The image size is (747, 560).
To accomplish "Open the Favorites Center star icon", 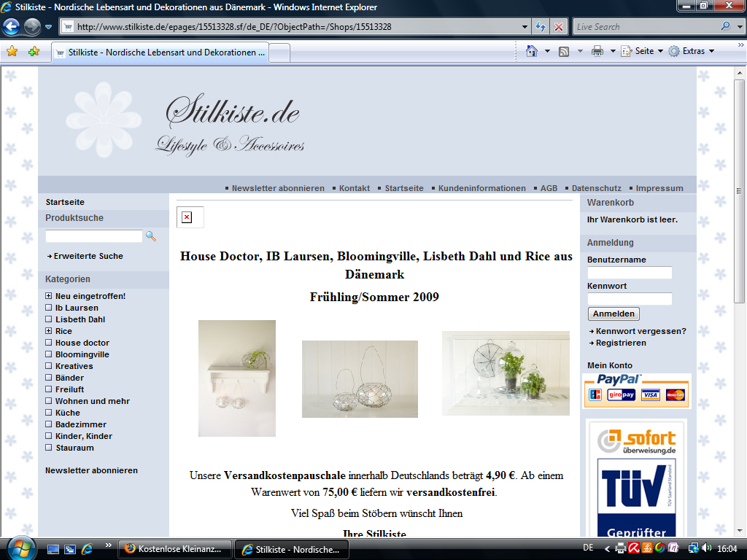I will [12, 52].
